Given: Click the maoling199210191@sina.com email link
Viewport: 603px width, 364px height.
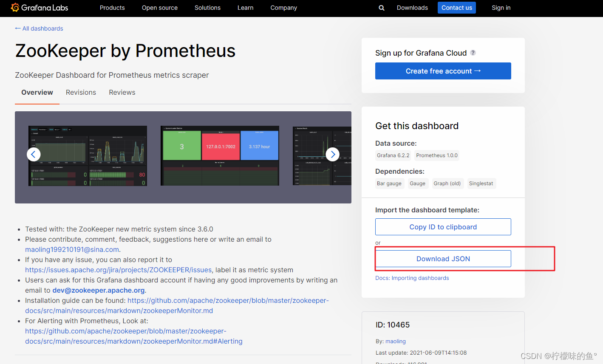Looking at the screenshot, I should [72, 249].
